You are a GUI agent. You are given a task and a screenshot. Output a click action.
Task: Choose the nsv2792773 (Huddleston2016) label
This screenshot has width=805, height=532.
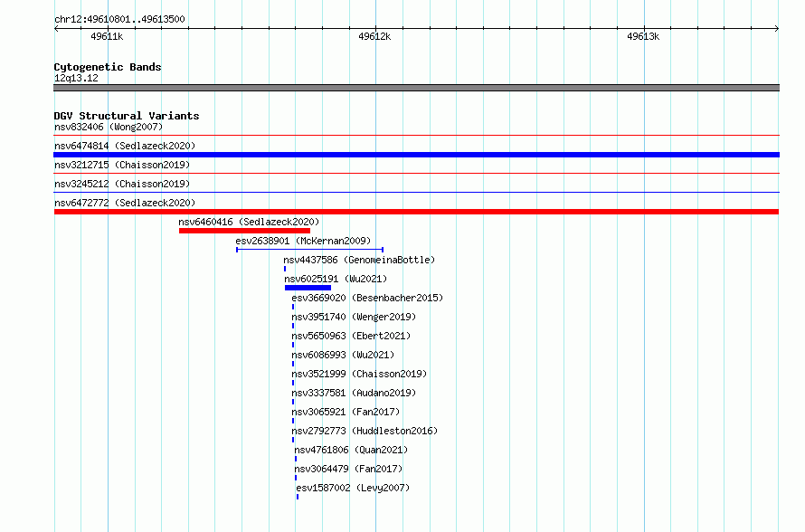[x=365, y=431]
